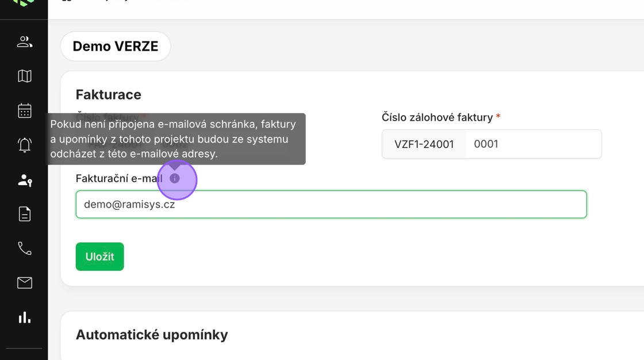Viewport: 644px width, 360px height.
Task: Open the map view in sidebar
Action: 24,76
